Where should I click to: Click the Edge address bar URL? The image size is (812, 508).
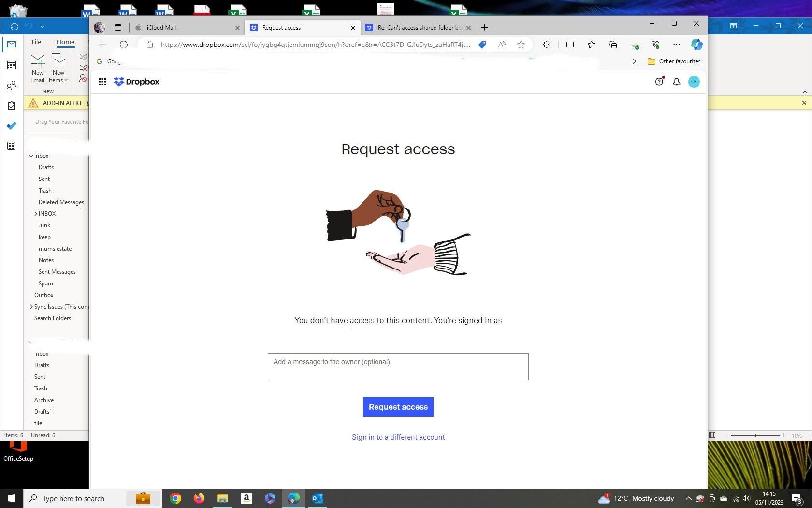click(x=315, y=45)
